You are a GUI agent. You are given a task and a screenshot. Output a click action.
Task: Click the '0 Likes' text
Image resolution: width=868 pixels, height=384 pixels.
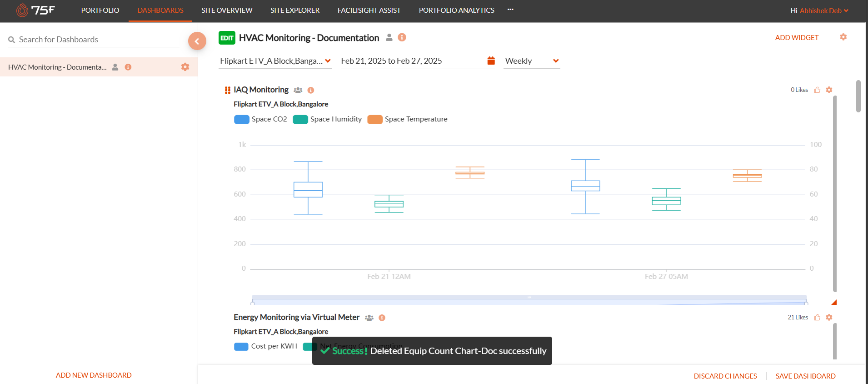pyautogui.click(x=799, y=90)
